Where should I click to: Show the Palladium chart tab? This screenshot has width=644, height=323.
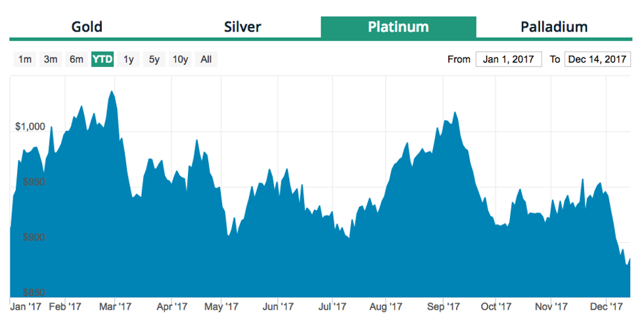click(554, 27)
